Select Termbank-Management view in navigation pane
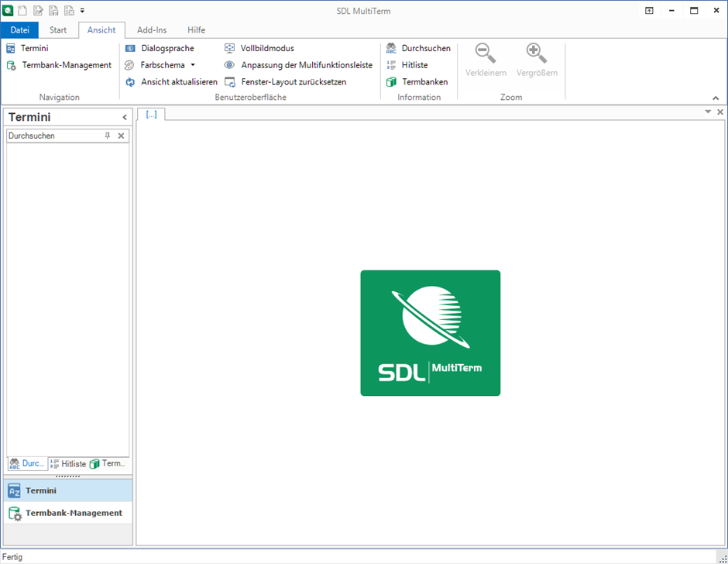Screen dimensions: 728x564 point(68,513)
